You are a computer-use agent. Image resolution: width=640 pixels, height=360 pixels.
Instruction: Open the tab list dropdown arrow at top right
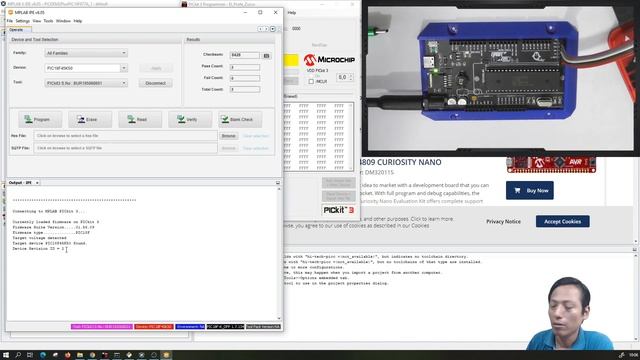tap(273, 29)
